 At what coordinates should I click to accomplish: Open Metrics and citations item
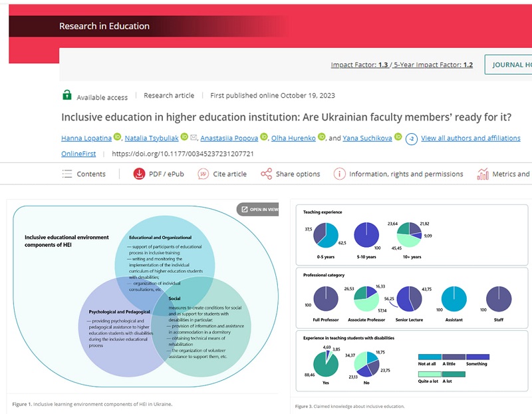(x=511, y=174)
